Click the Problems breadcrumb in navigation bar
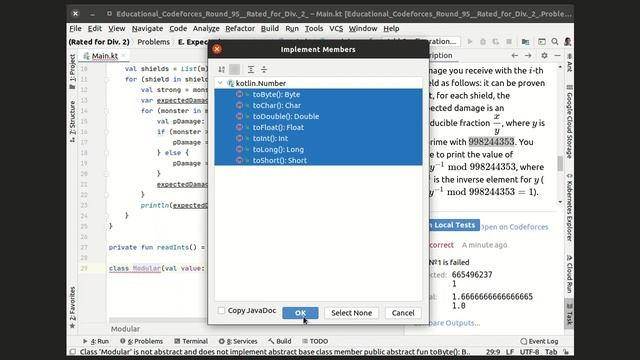This screenshot has width=640, height=360. (153, 42)
